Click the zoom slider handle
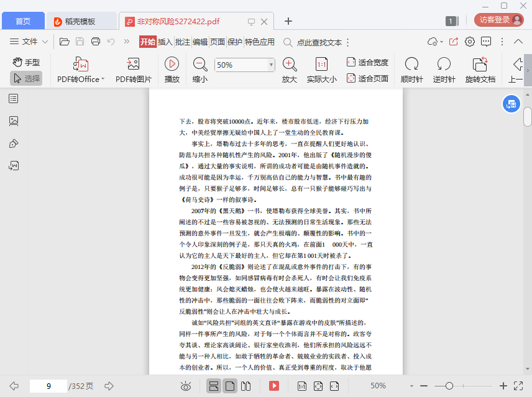The image size is (532, 397). point(449,386)
